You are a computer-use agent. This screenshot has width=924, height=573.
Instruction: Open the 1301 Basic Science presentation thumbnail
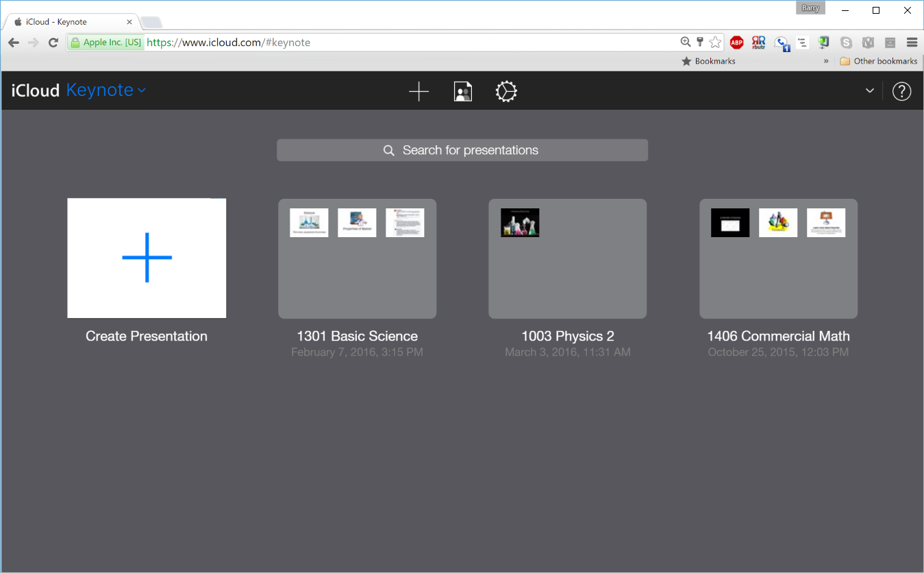click(357, 258)
